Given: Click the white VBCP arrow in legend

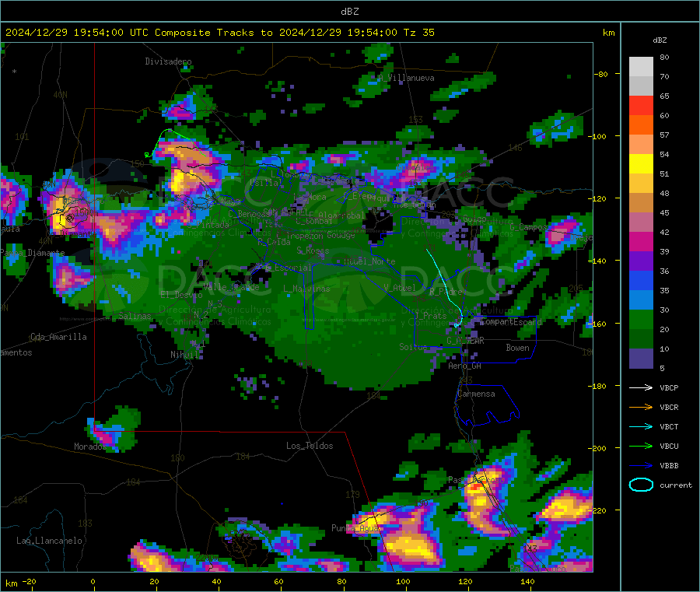Looking at the screenshot, I should coord(641,387).
